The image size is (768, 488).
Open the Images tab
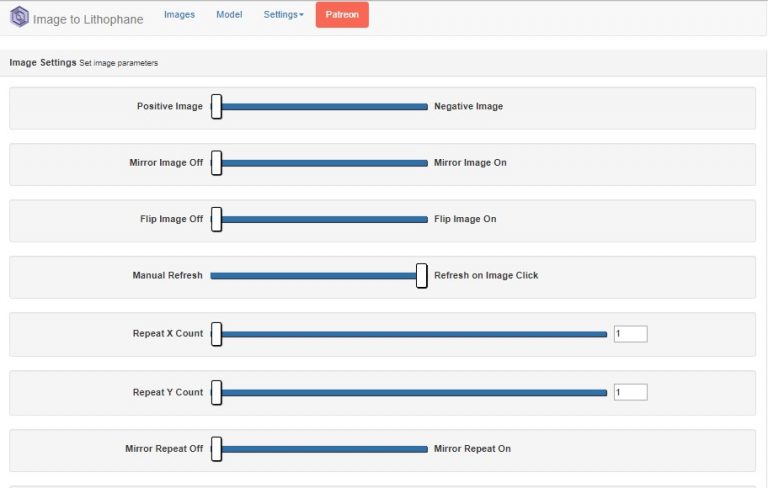click(x=179, y=15)
